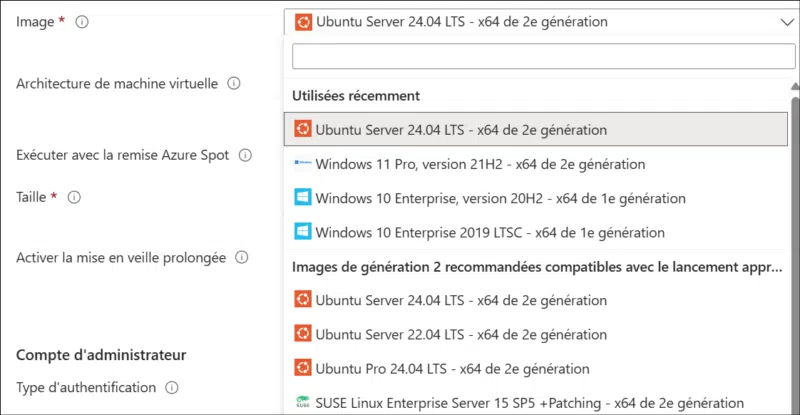Click Ubuntu logo in selected Image combo box
This screenshot has height=415, width=800.
(303, 21)
